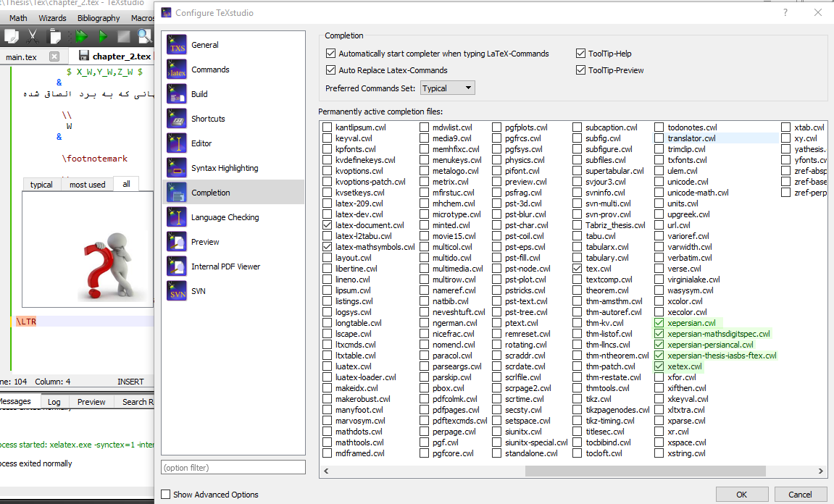Image resolution: width=834 pixels, height=504 pixels.
Task: Click the Paste clipboard icon in toolbar
Action: click(x=54, y=36)
